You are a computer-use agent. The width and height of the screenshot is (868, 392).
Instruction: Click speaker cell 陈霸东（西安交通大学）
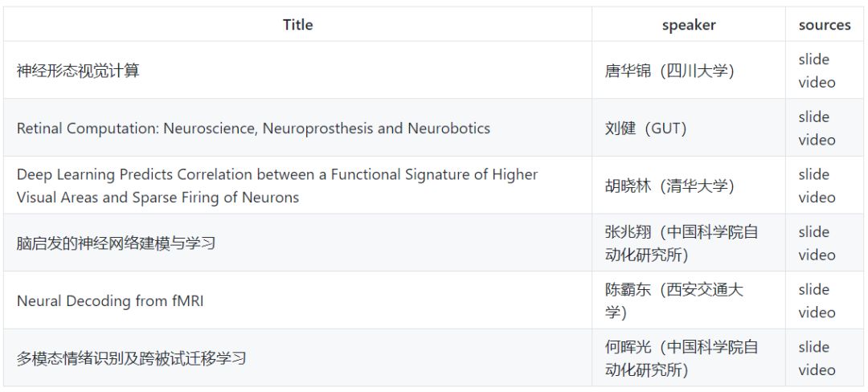click(x=689, y=300)
